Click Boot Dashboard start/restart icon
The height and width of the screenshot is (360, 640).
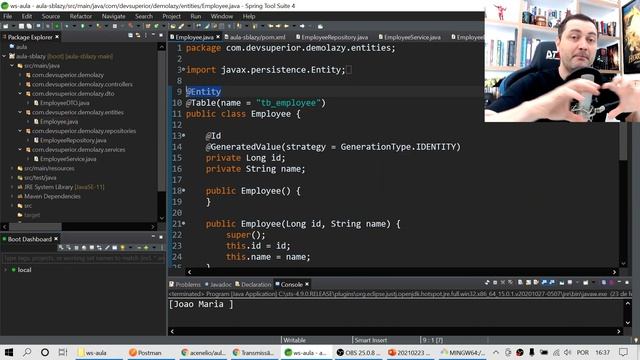point(61,247)
